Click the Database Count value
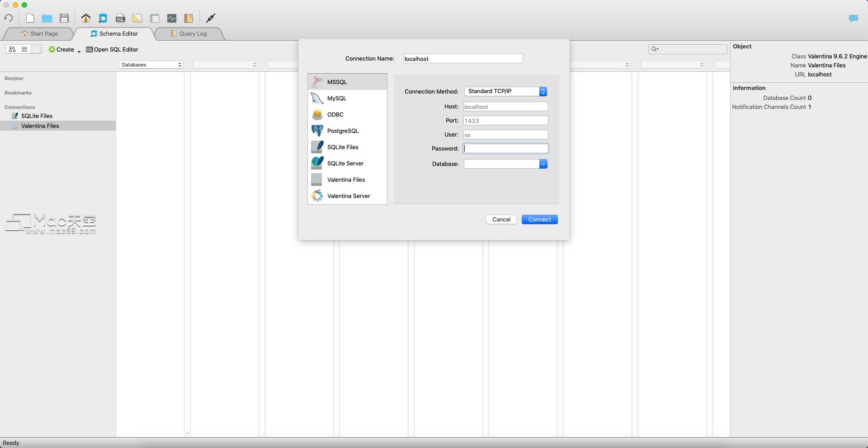868x448 pixels. [810, 98]
